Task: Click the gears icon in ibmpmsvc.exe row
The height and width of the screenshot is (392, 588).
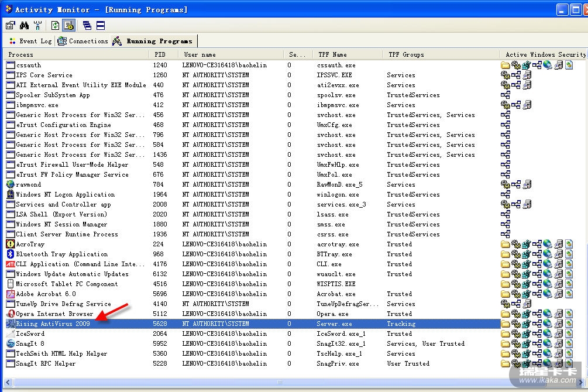Action: [505, 105]
